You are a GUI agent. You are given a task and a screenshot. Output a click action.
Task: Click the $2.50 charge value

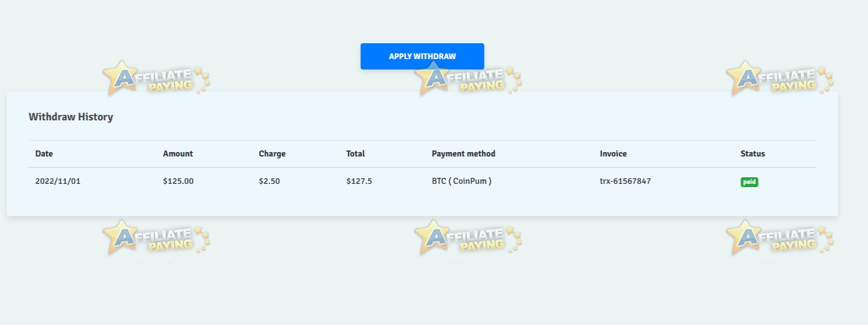(269, 181)
